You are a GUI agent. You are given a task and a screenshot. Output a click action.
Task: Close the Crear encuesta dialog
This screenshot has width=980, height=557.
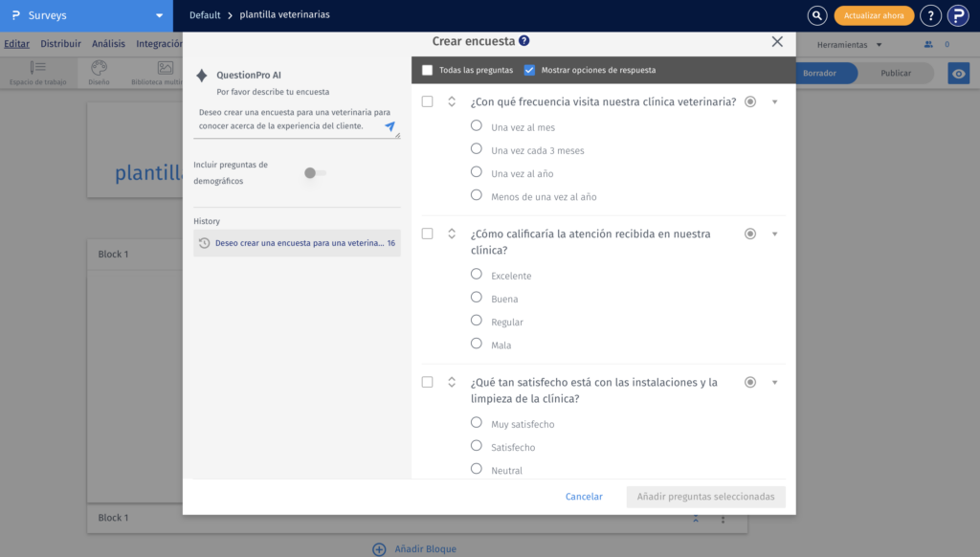click(x=777, y=41)
